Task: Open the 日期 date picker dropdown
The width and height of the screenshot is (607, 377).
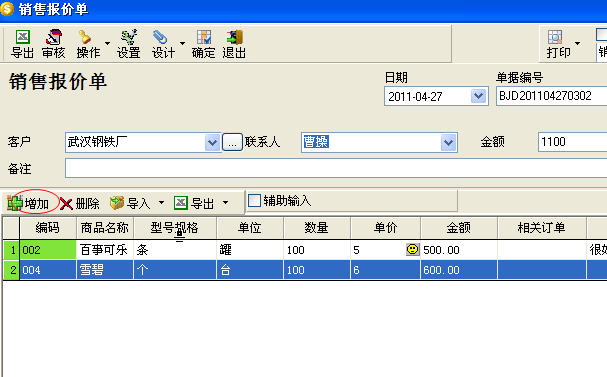Action: tap(478, 96)
